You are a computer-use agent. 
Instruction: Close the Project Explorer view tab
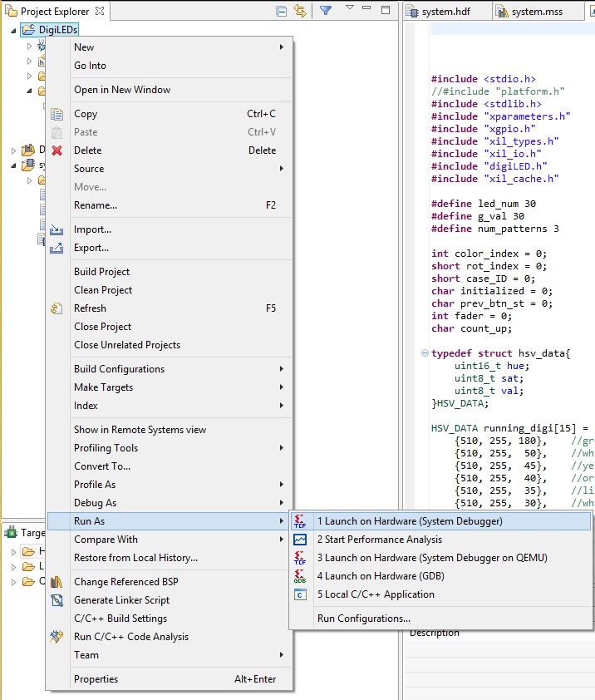click(100, 11)
